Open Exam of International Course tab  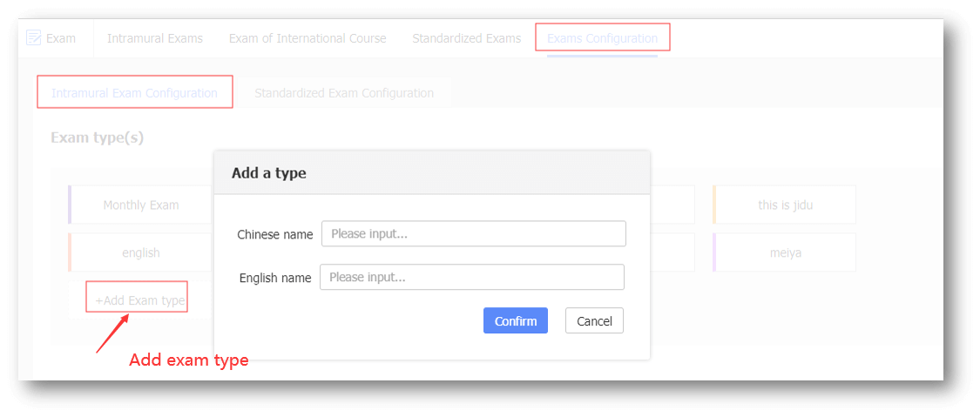pyautogui.click(x=308, y=38)
